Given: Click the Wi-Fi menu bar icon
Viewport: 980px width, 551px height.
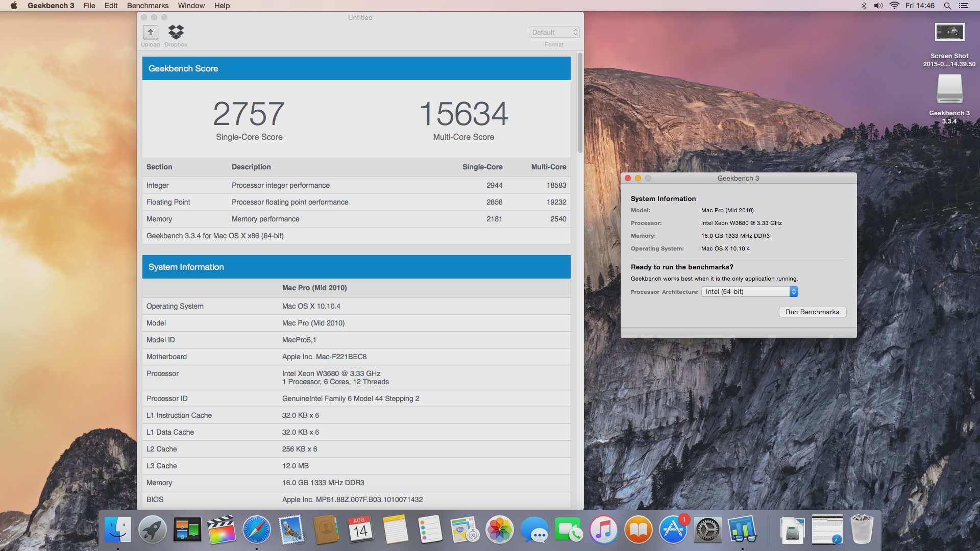Looking at the screenshot, I should pyautogui.click(x=894, y=6).
